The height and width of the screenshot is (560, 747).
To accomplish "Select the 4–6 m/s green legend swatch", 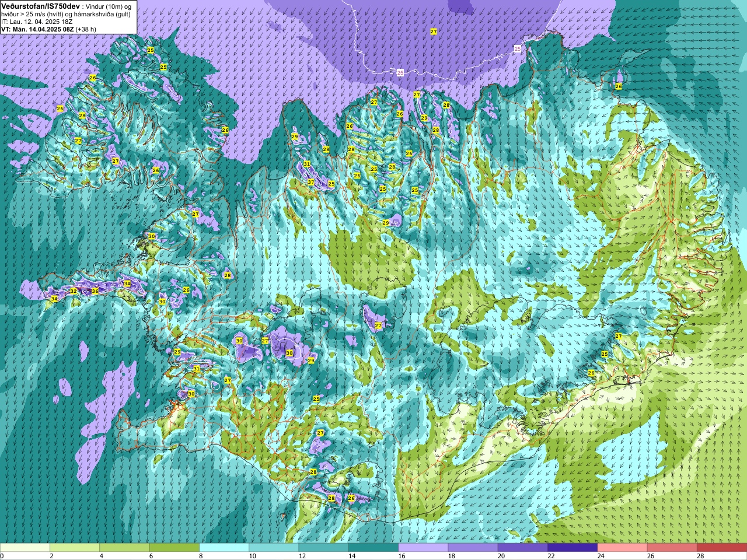I will [x=124, y=548].
